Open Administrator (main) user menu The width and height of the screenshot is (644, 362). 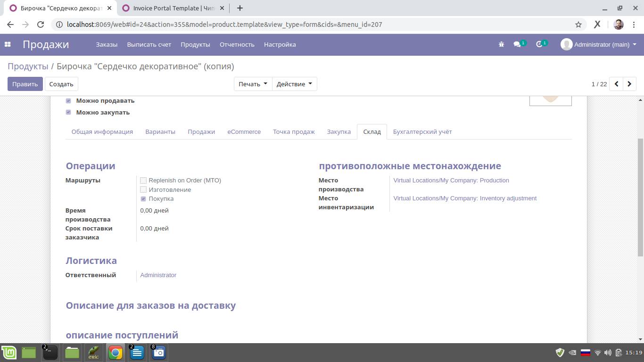pos(599,44)
